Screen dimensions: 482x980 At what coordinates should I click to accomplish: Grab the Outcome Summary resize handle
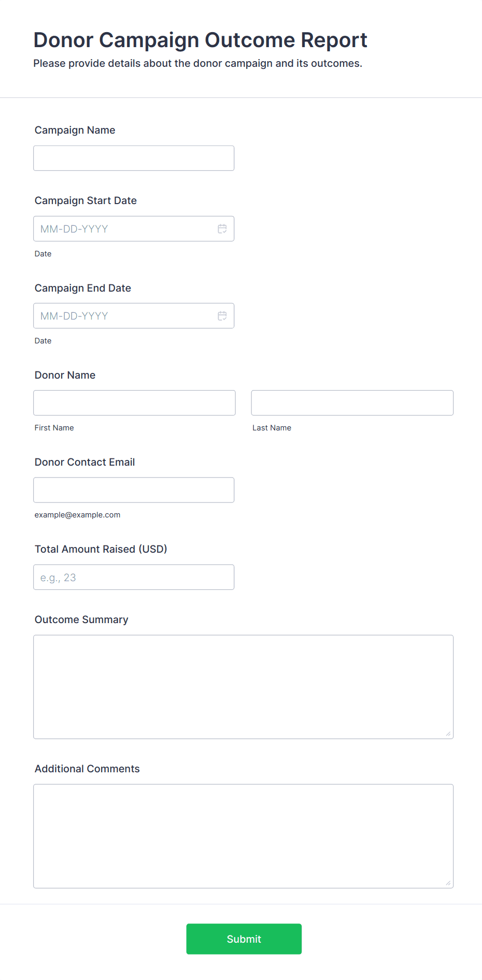(448, 733)
